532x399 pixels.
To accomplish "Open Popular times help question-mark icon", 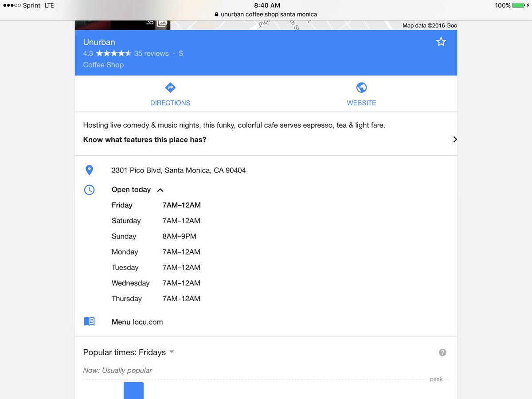I will point(442,352).
